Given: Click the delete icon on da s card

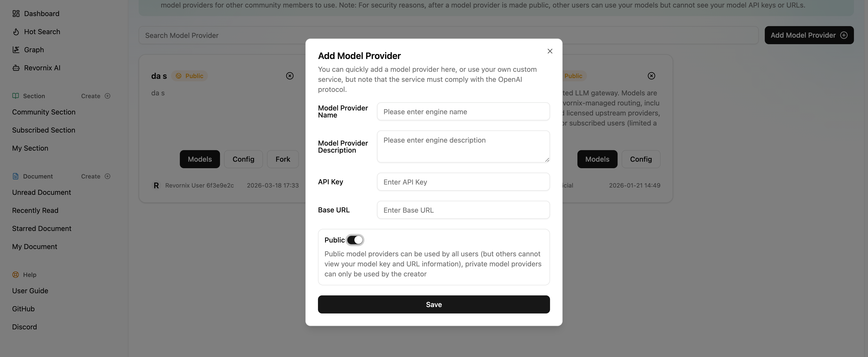Looking at the screenshot, I should (290, 76).
